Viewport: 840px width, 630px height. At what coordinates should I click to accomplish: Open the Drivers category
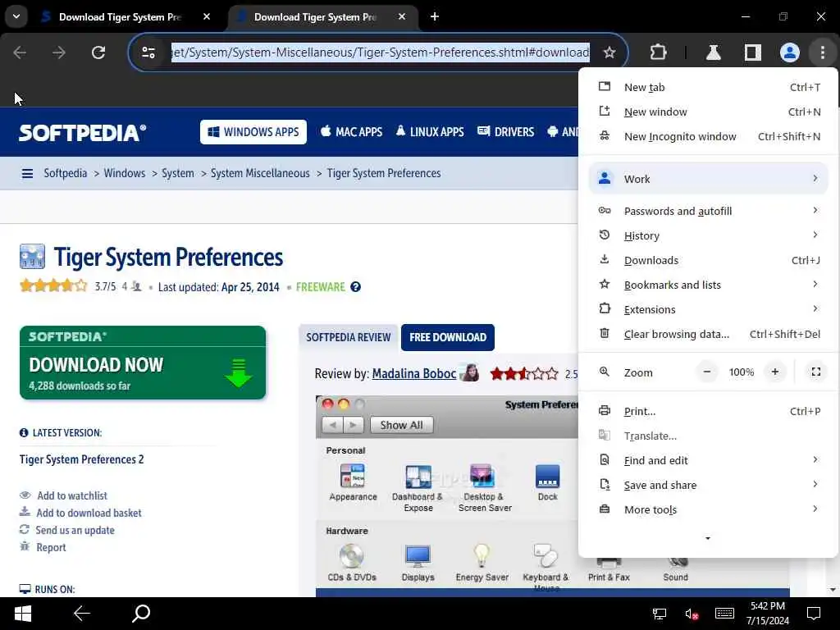[x=505, y=132]
